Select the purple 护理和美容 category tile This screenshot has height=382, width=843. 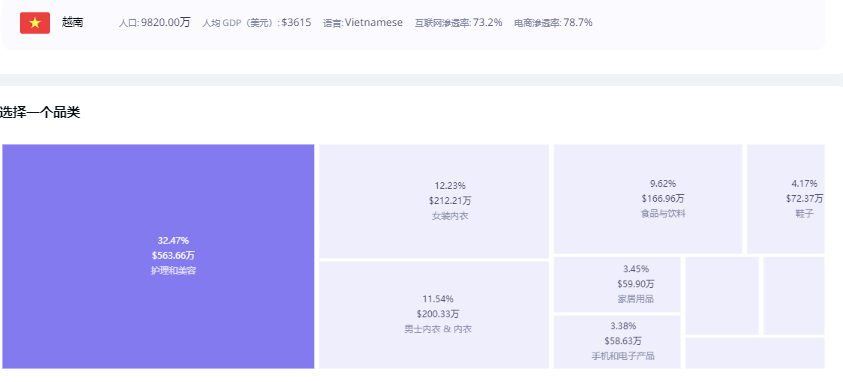[x=158, y=256]
